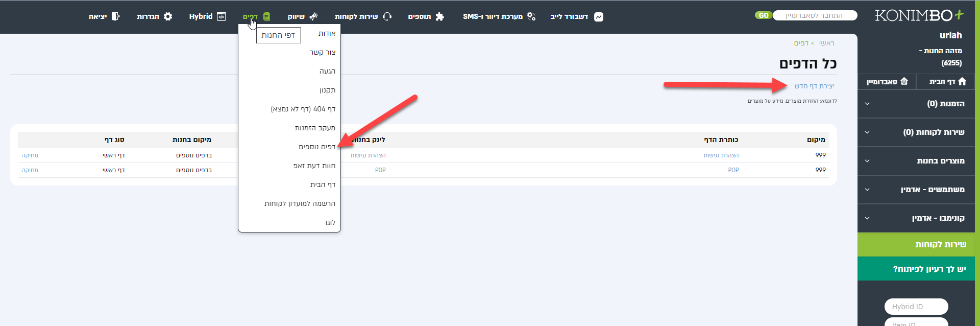The width and height of the screenshot is (980, 326).
Task: Click the sandbox login input field
Action: (815, 15)
